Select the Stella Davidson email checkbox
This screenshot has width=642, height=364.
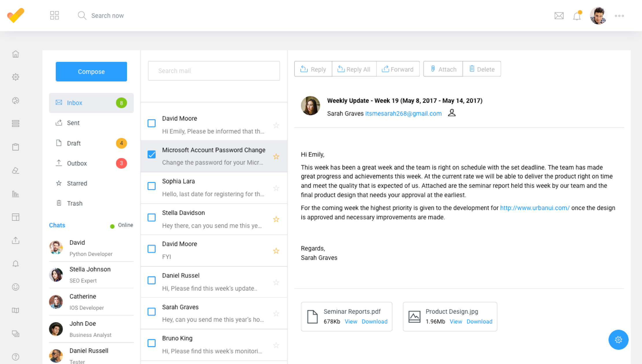pyautogui.click(x=152, y=218)
